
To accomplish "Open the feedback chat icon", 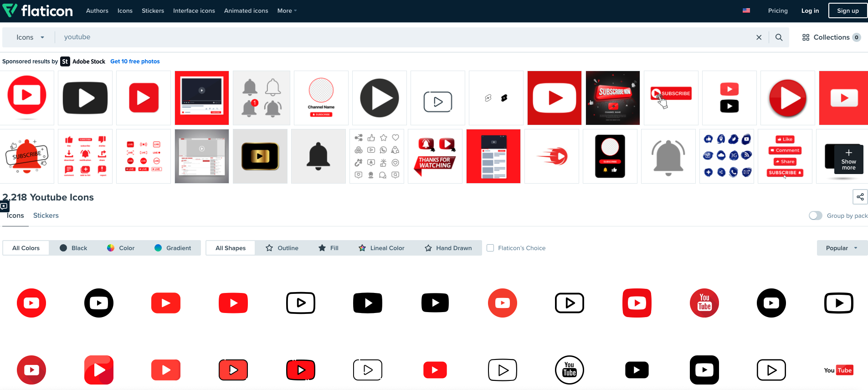I will click(x=4, y=206).
